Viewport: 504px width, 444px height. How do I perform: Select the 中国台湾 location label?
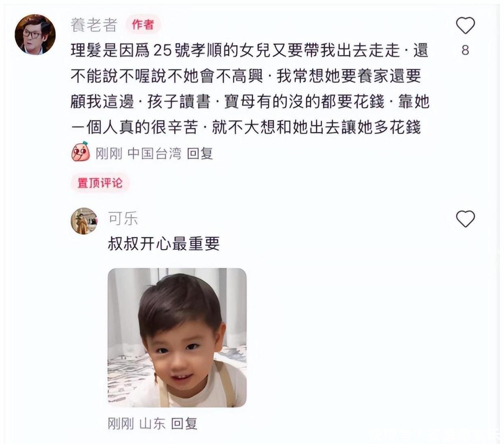point(154,153)
